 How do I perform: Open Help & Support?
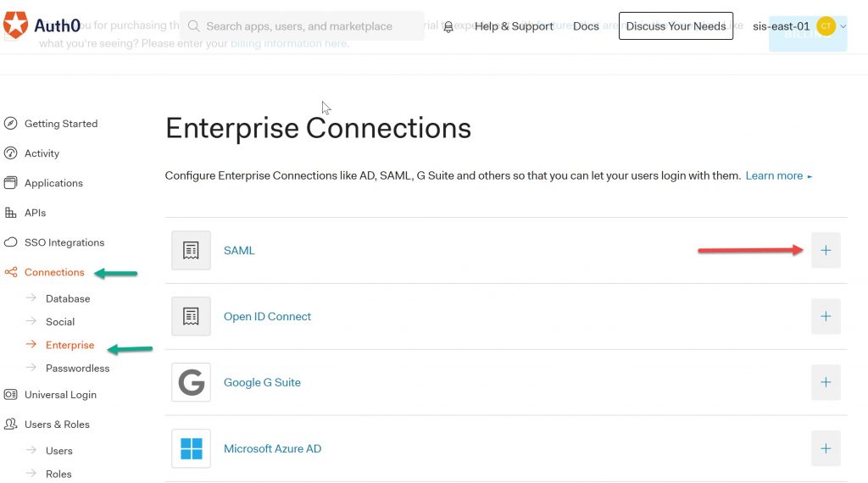coord(513,26)
